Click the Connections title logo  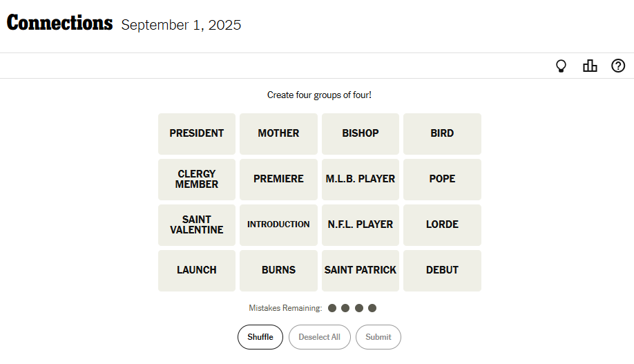click(60, 23)
